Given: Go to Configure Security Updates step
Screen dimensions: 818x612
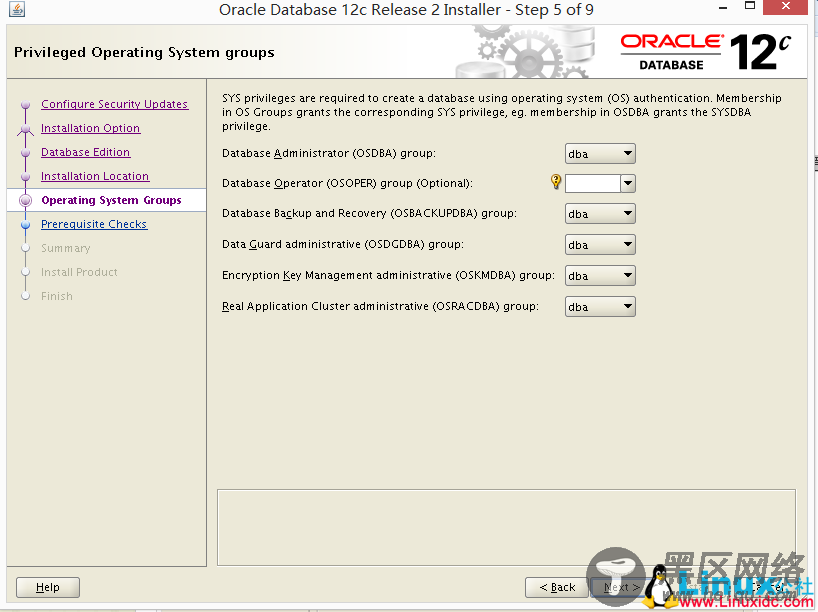Looking at the screenshot, I should pyautogui.click(x=114, y=104).
